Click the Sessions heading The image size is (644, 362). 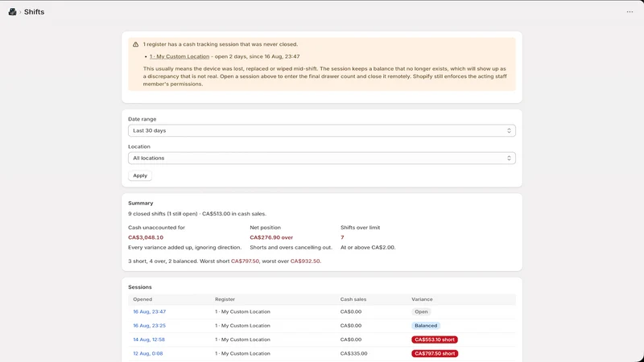pyautogui.click(x=139, y=287)
